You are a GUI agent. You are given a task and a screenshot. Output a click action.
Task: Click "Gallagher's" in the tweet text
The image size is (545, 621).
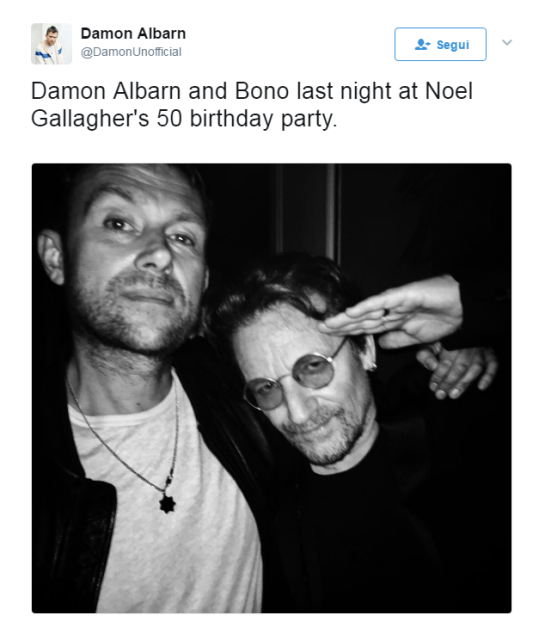90,118
